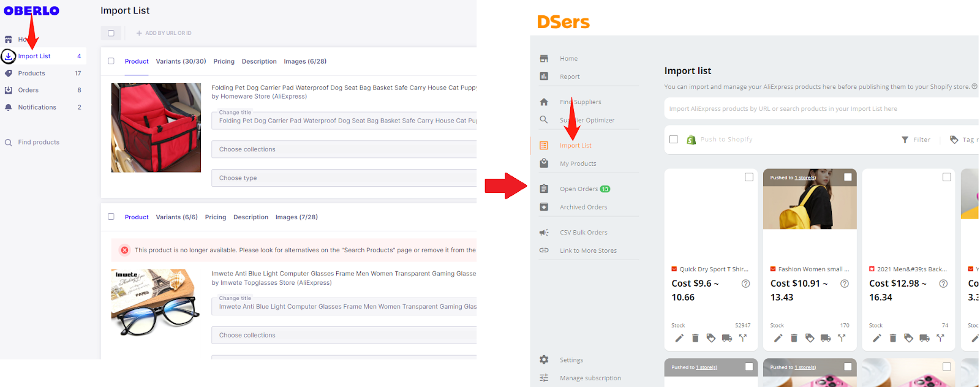Click DSers CSV Bulk Orders megaphone icon
Screen dimensions: 980x387
[544, 232]
